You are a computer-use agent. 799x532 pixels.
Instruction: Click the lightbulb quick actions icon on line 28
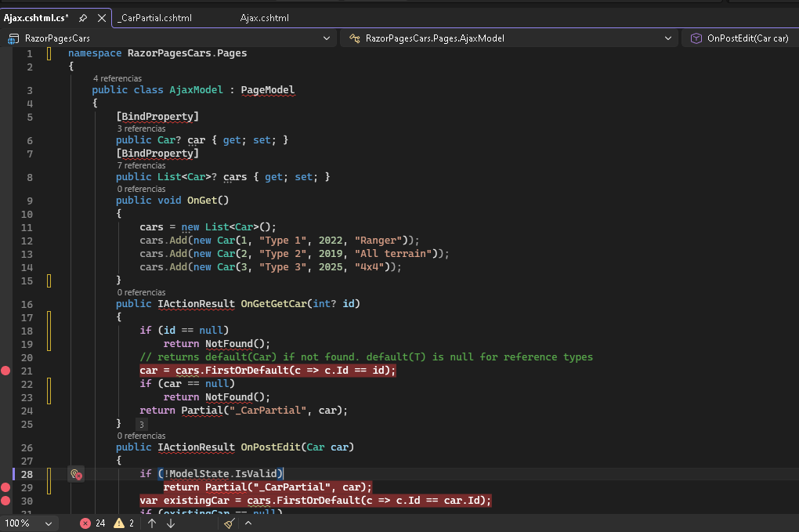pos(76,474)
